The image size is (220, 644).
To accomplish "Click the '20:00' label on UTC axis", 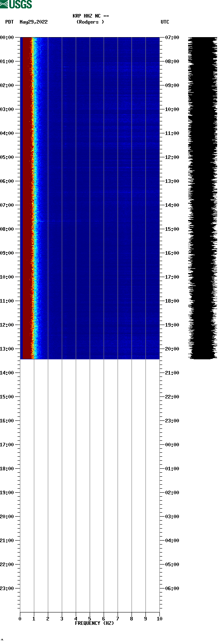I will click(172, 349).
